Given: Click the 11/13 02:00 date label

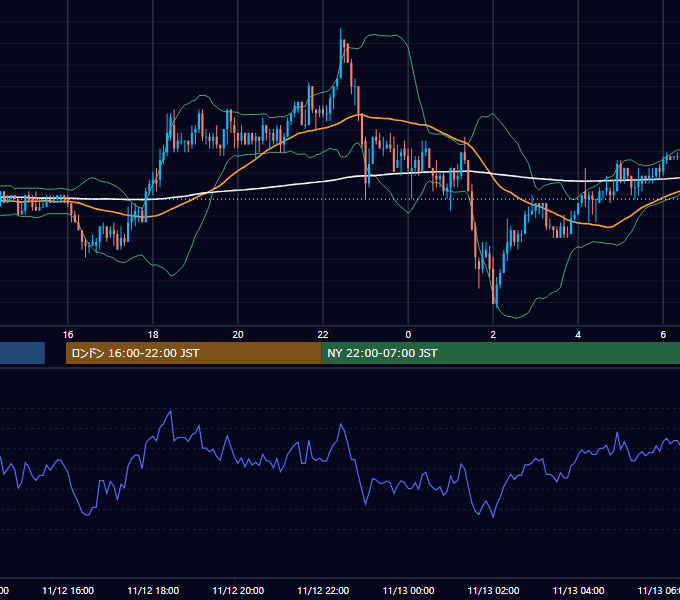Looking at the screenshot, I should [493, 590].
